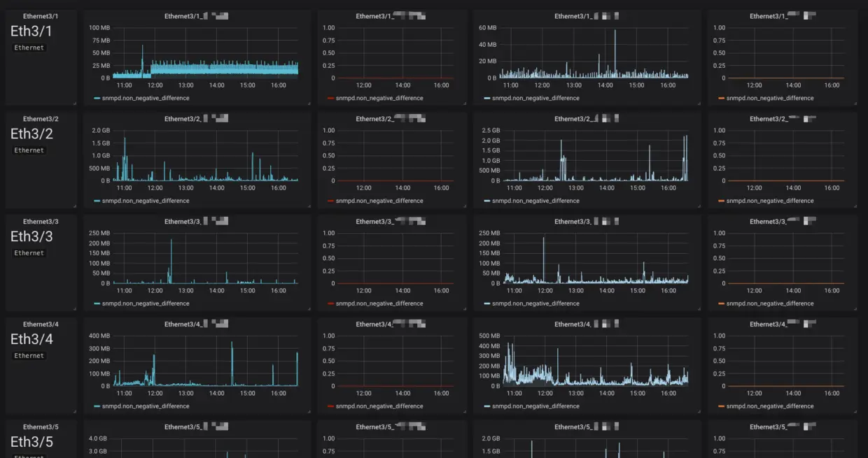868x458 pixels.
Task: Open title menu of Ethernet3/3 red-series graph
Action: [x=391, y=221]
